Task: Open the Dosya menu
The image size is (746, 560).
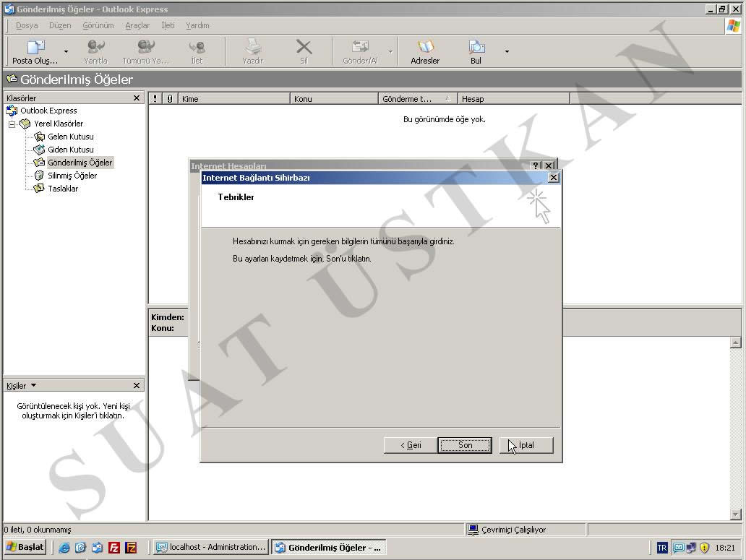Action: tap(27, 26)
